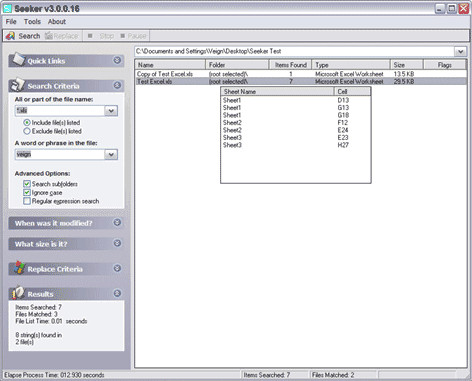Click the Seeker app icon in title bar
This screenshot has width=472, height=381.
[7, 8]
